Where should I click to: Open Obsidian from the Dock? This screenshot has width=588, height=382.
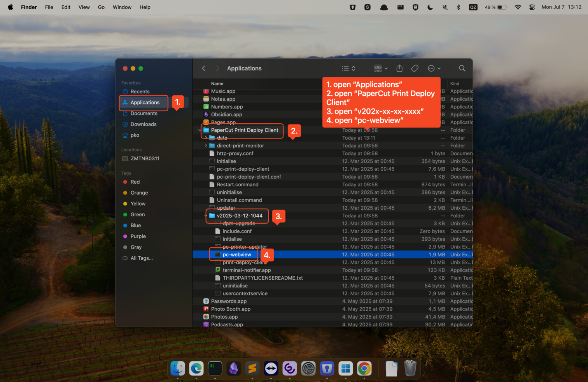click(x=234, y=368)
